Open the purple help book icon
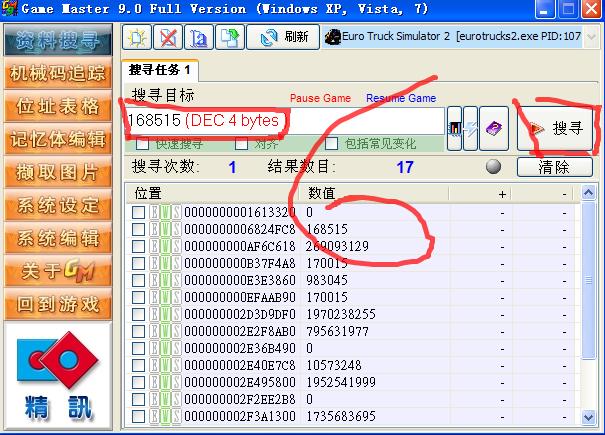 coord(493,128)
